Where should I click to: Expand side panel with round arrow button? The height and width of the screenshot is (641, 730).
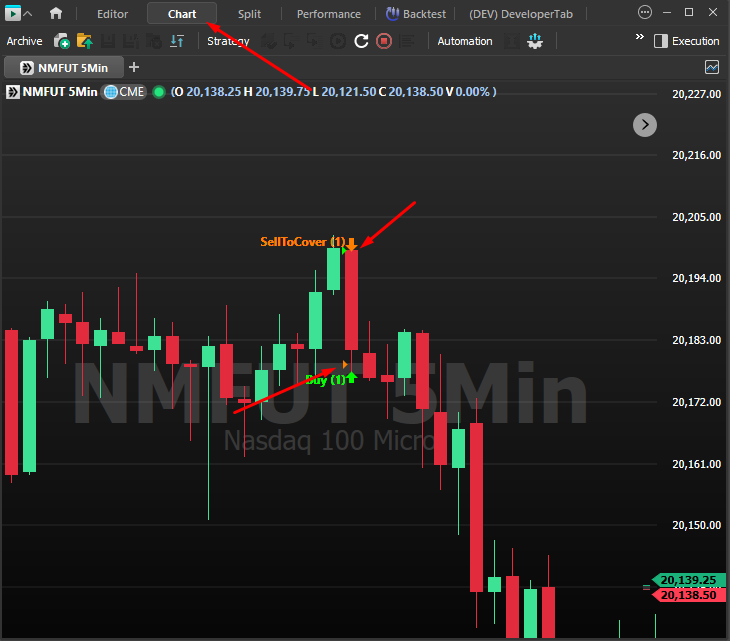[x=645, y=125]
